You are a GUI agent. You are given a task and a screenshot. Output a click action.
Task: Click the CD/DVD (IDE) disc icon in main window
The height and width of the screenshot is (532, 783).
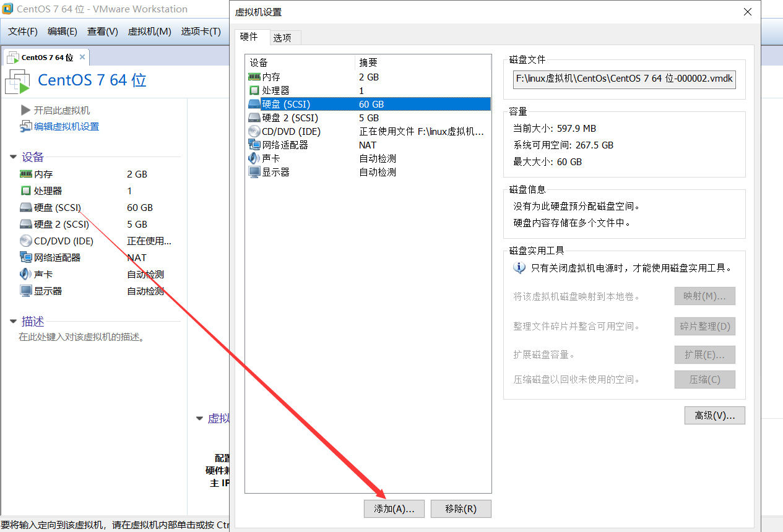coord(25,241)
